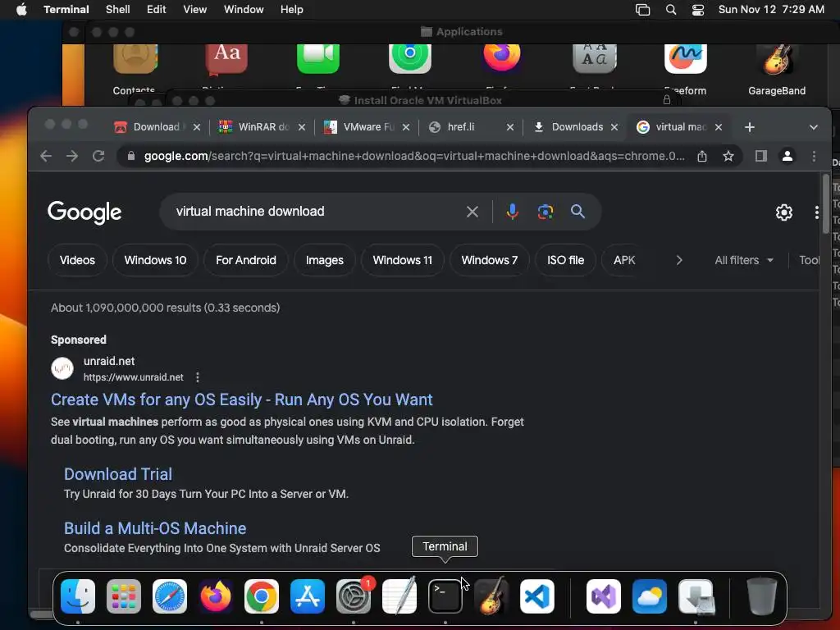
Task: Open Visual Studio Code in the Dock
Action: pos(536,596)
